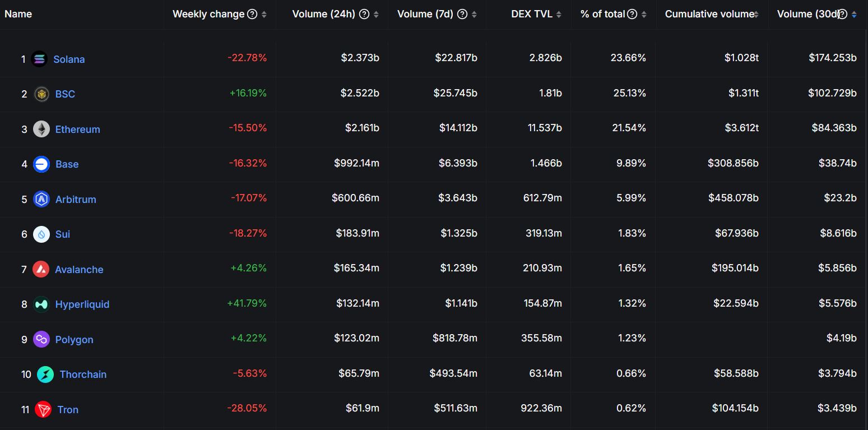
Task: Open the Tron chain link
Action: click(68, 409)
